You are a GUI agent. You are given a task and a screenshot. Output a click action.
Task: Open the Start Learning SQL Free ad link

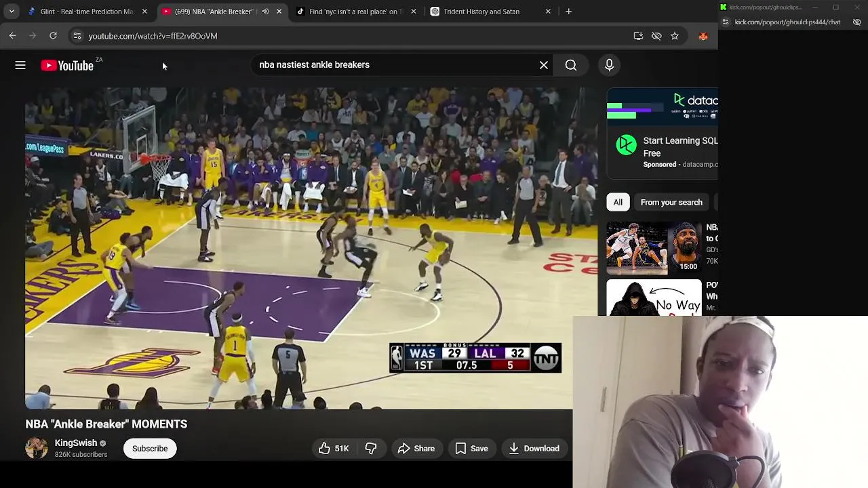(680, 146)
